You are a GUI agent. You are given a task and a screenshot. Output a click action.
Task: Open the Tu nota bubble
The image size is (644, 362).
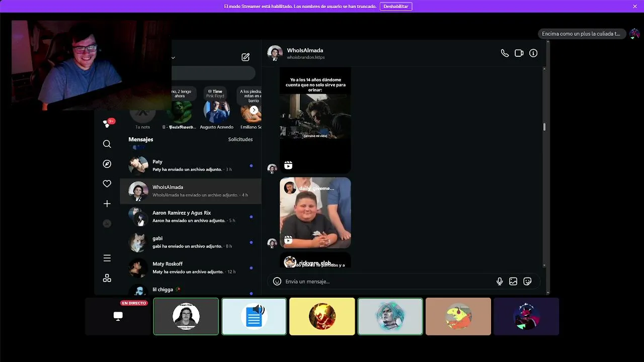(x=142, y=116)
